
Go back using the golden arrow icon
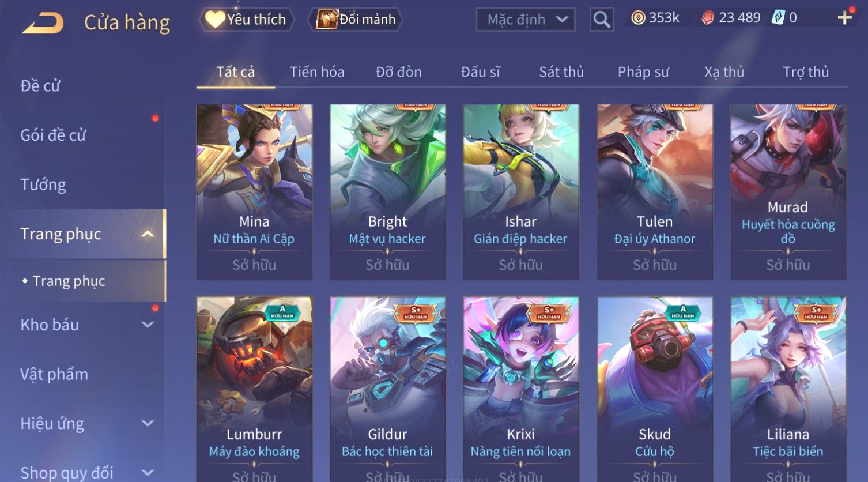pos(43,23)
